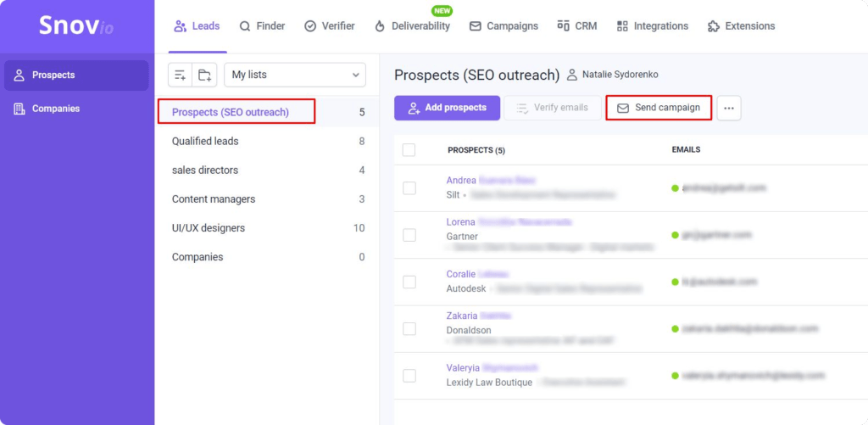Click the Verify emails button

point(553,108)
